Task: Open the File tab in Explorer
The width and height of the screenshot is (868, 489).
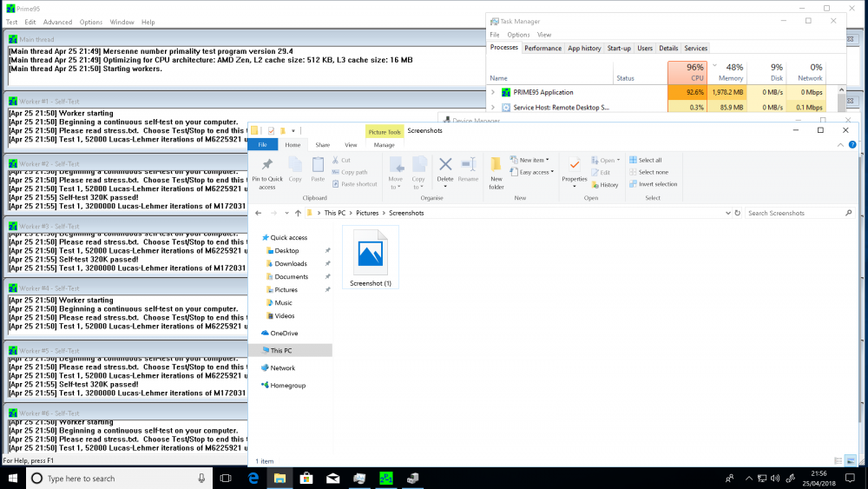Action: pyautogui.click(x=262, y=144)
